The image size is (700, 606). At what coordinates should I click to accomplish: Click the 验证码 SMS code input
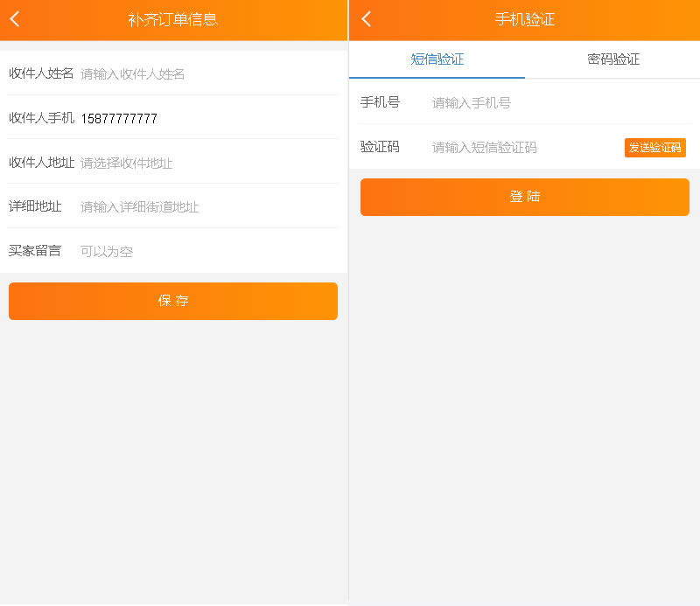(x=526, y=148)
